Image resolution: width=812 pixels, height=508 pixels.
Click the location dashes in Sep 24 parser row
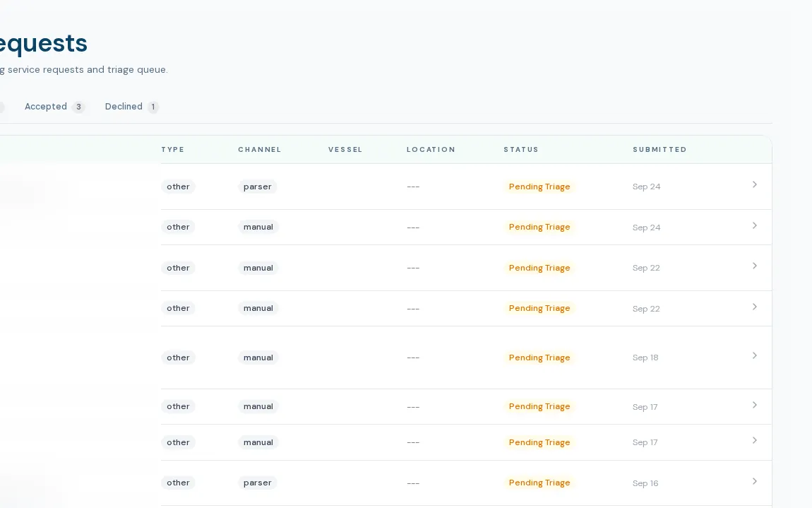pos(413,187)
